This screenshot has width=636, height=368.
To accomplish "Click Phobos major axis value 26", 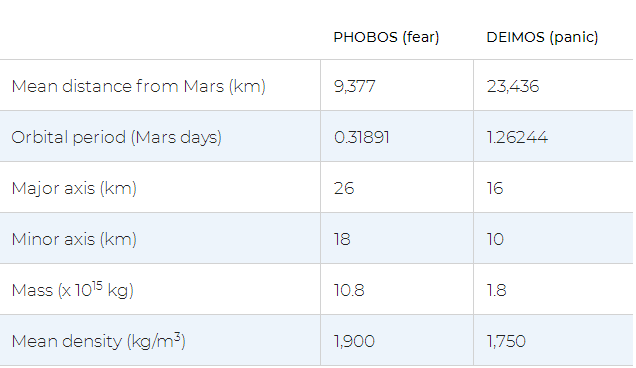I will point(344,189).
